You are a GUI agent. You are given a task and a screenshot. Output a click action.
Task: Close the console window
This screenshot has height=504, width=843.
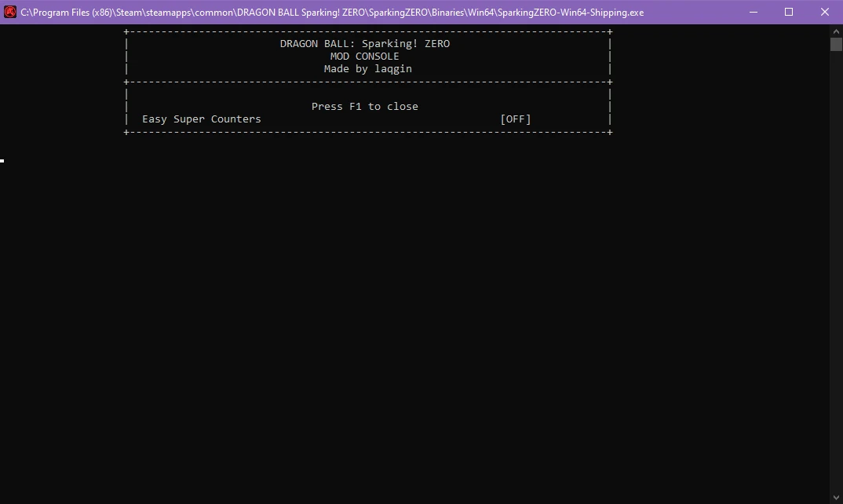(825, 12)
